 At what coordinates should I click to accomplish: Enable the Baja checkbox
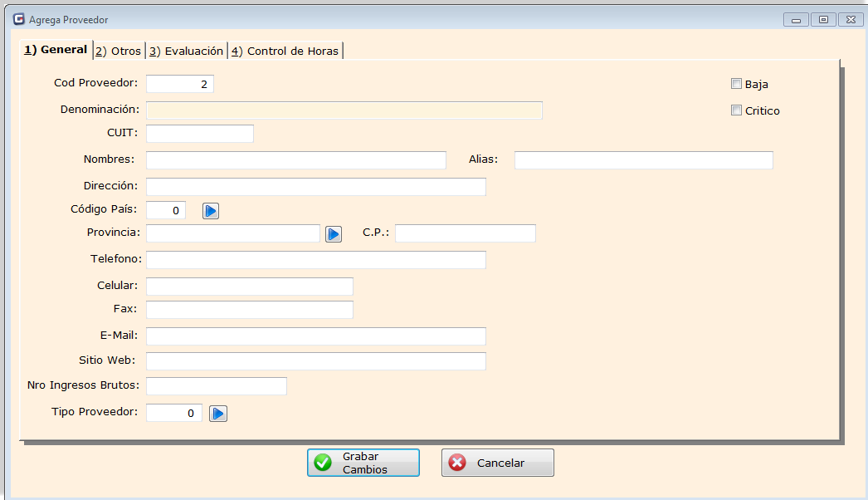pyautogui.click(x=736, y=83)
